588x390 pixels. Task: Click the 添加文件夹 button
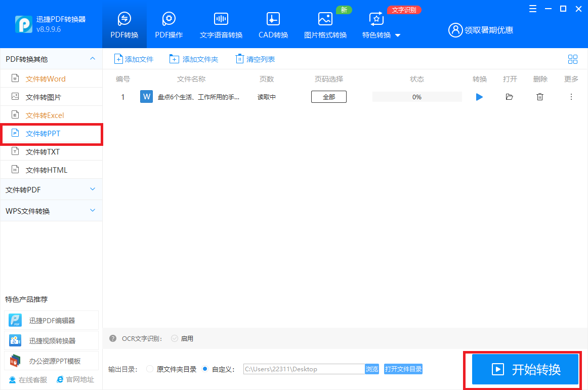194,59
